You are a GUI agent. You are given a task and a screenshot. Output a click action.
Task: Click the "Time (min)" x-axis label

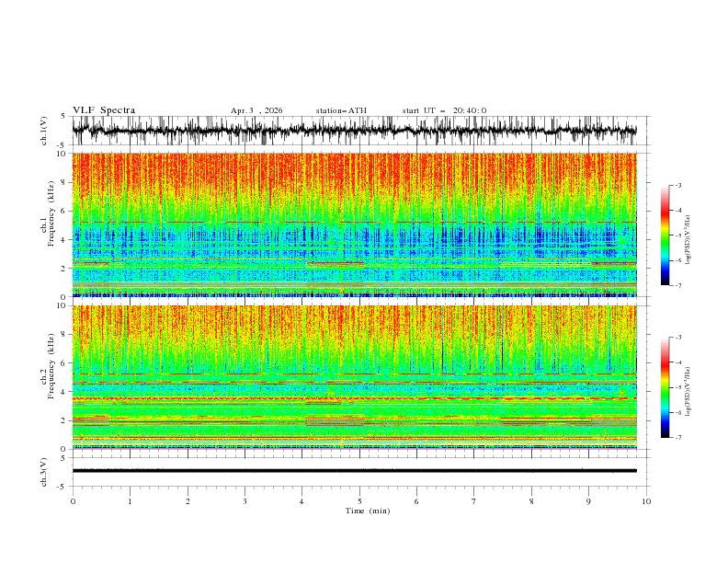click(368, 511)
